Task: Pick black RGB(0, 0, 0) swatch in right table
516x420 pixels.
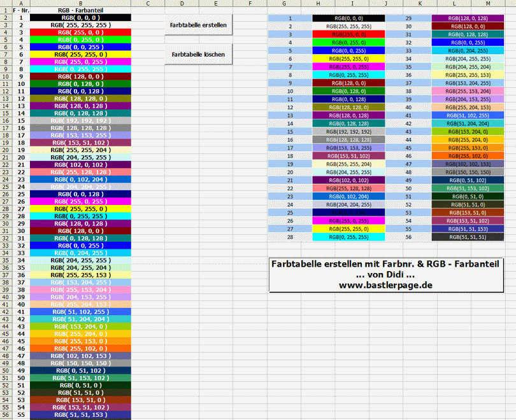Action: click(x=349, y=18)
